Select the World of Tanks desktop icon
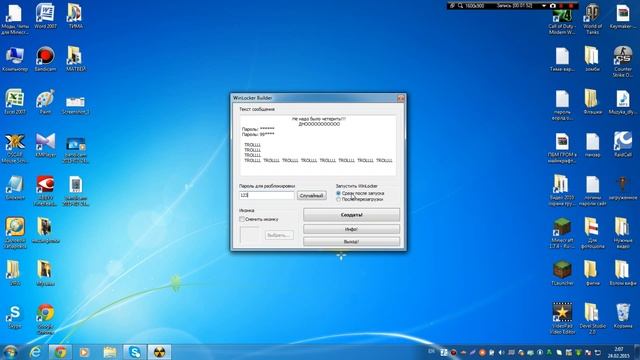The image size is (640, 360). pos(592,20)
